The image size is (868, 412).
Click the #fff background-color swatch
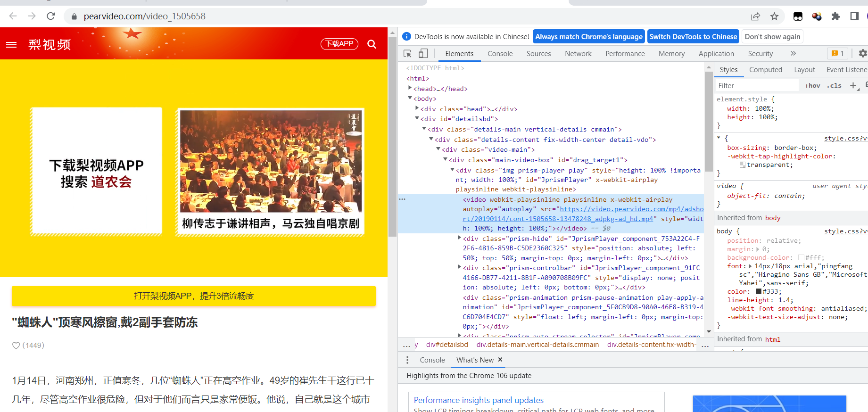tap(801, 258)
